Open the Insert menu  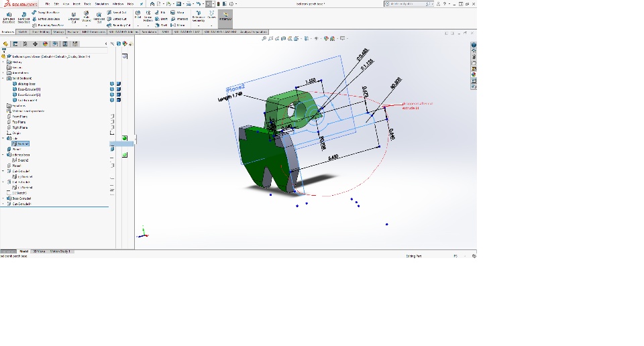76,4
